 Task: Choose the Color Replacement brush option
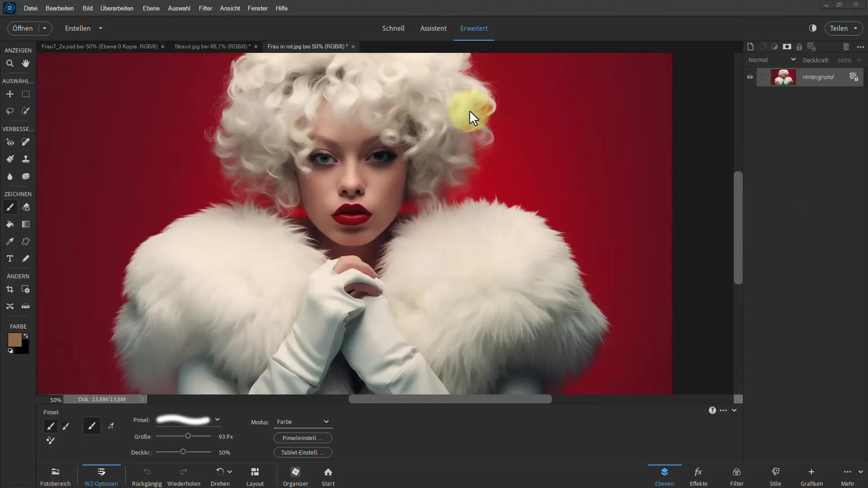tap(51, 441)
